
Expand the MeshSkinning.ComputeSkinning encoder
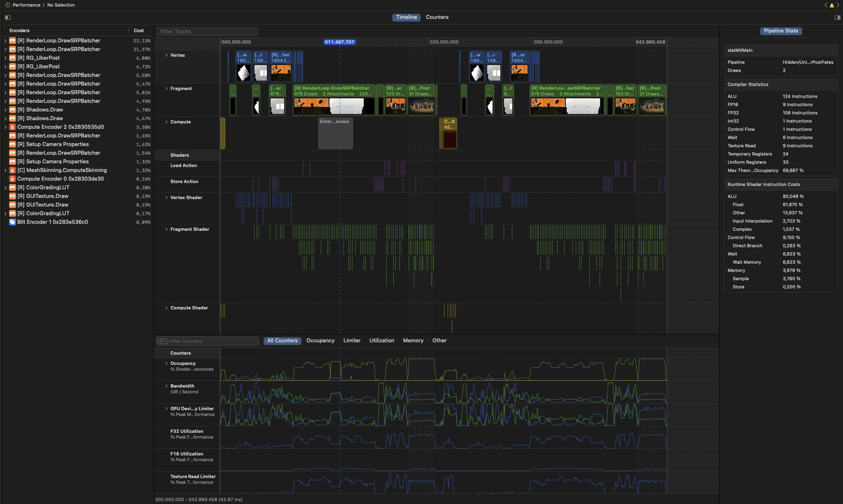point(5,170)
